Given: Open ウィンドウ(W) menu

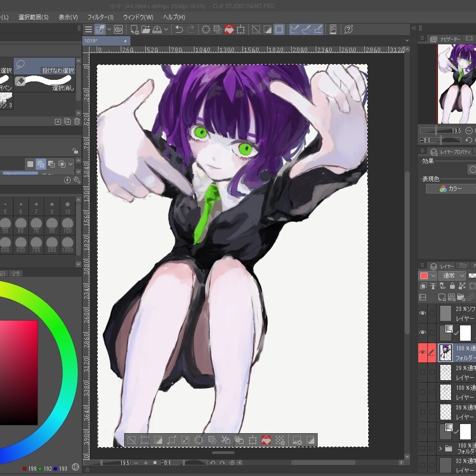Looking at the screenshot, I should point(138,17).
